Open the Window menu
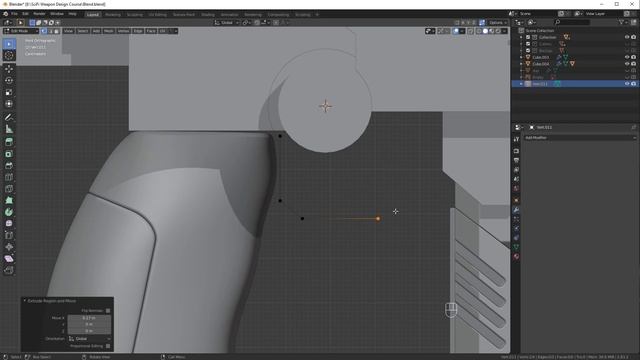Image resolution: width=640 pixels, height=360 pixels. point(57,14)
